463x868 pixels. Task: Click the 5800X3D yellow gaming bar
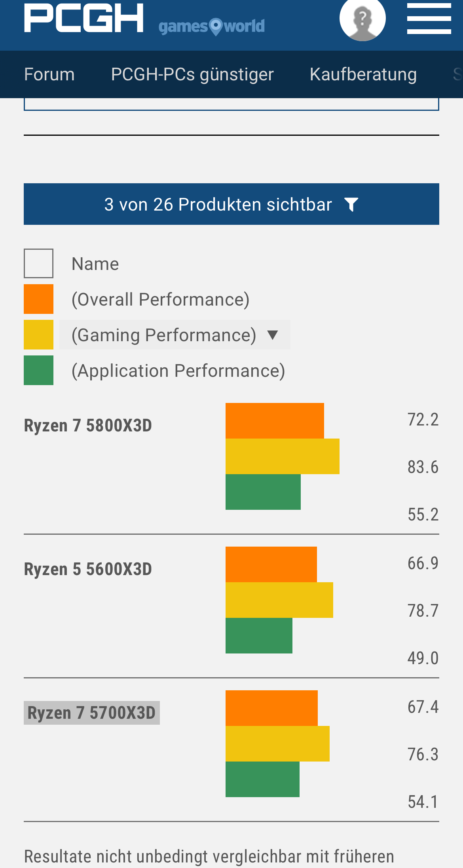pos(283,456)
